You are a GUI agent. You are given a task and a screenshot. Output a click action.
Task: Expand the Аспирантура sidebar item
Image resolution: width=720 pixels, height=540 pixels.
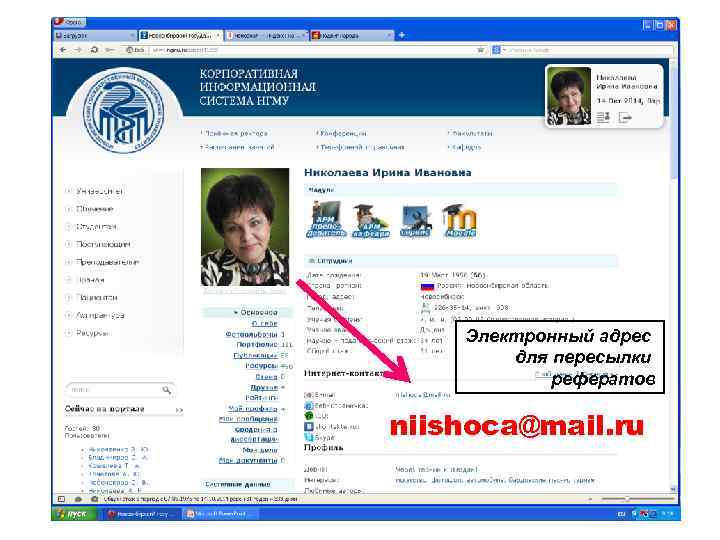point(68,315)
